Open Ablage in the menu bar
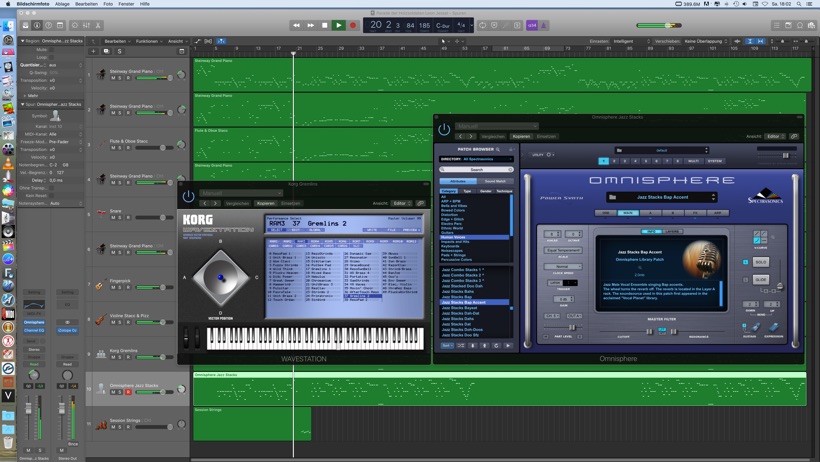 click(62, 4)
